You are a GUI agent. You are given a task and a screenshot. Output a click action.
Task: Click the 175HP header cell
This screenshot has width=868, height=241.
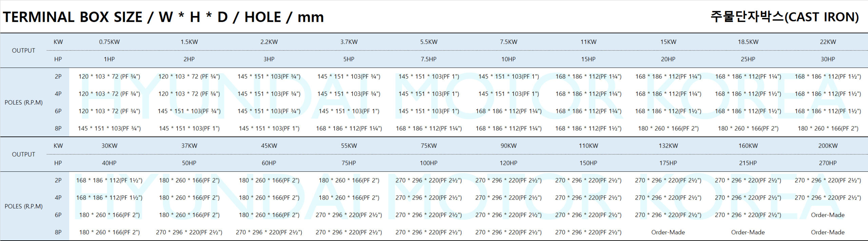tap(668, 163)
